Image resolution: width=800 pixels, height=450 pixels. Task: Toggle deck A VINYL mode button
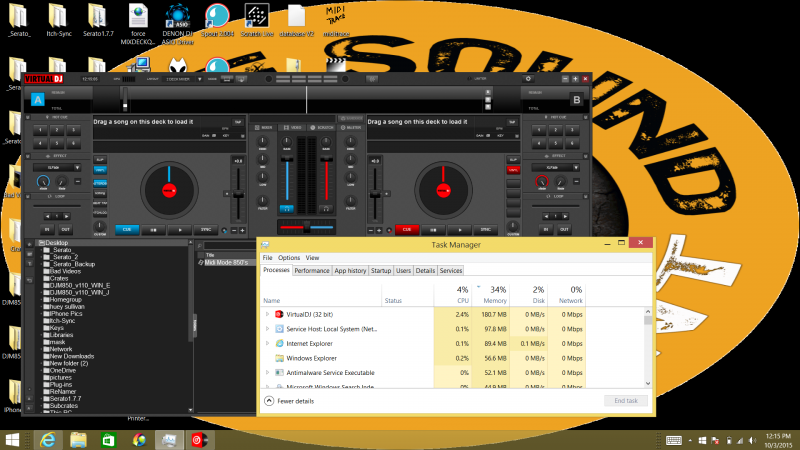pos(100,170)
